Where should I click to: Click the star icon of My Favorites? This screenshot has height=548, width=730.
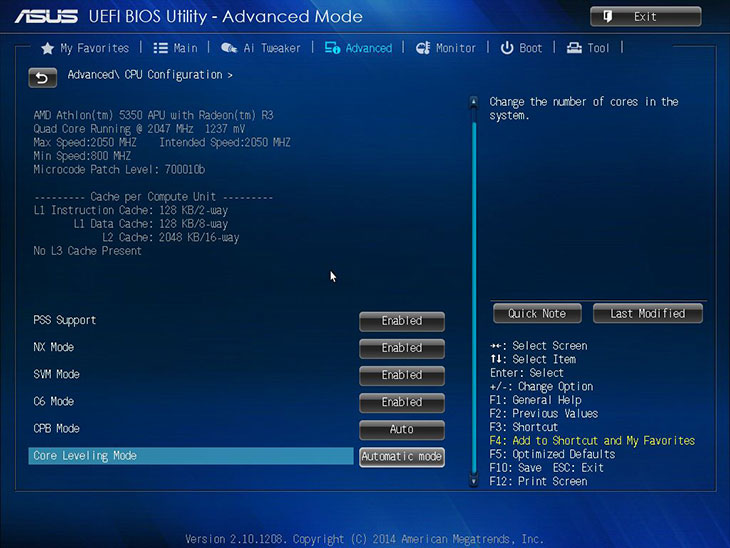coord(47,48)
